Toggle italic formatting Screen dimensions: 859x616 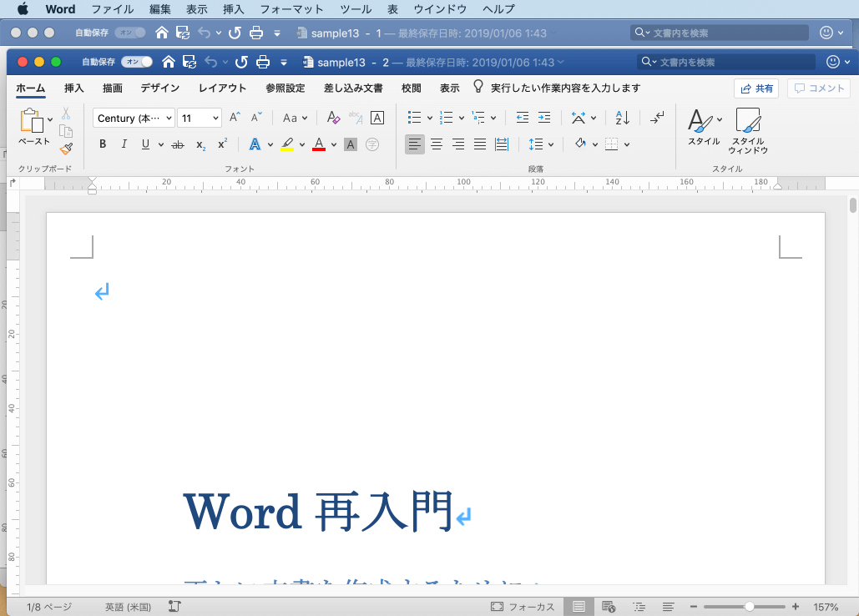point(124,144)
